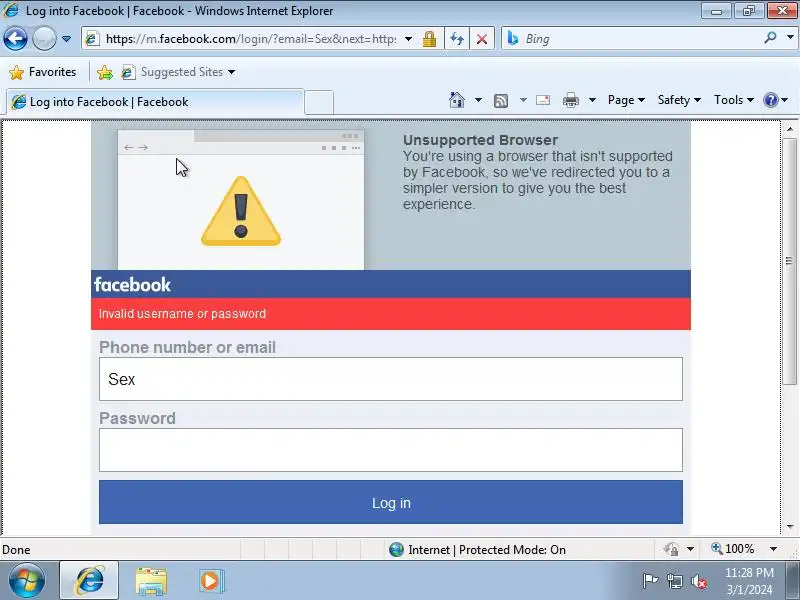The image size is (800, 600).
Task: Click the 100% zoom level button
Action: (x=733, y=549)
